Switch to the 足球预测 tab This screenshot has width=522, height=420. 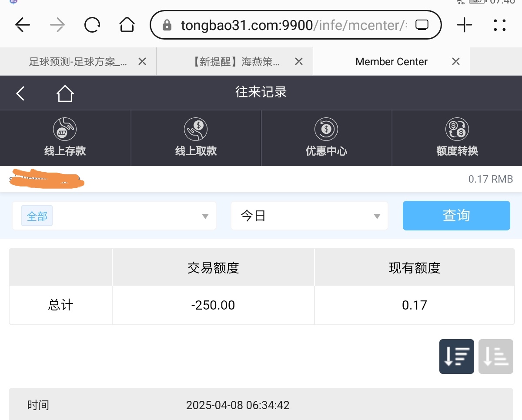(x=78, y=62)
